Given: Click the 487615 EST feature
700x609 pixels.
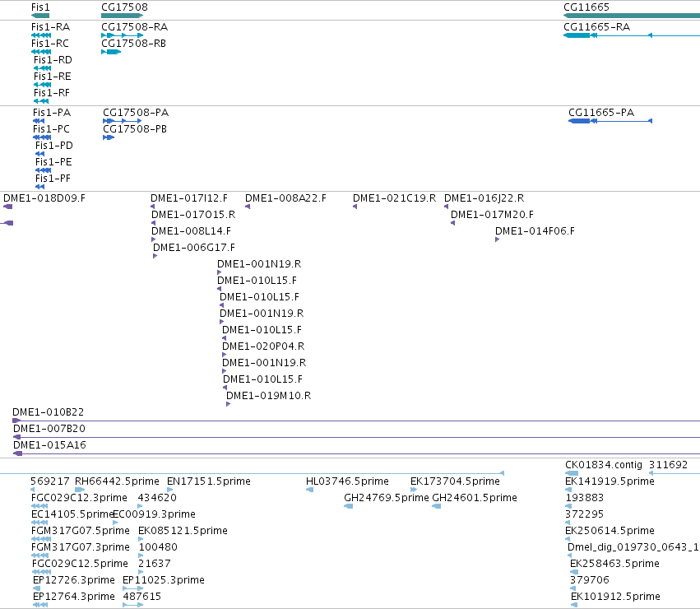Looking at the screenshot, I should tap(142, 597).
